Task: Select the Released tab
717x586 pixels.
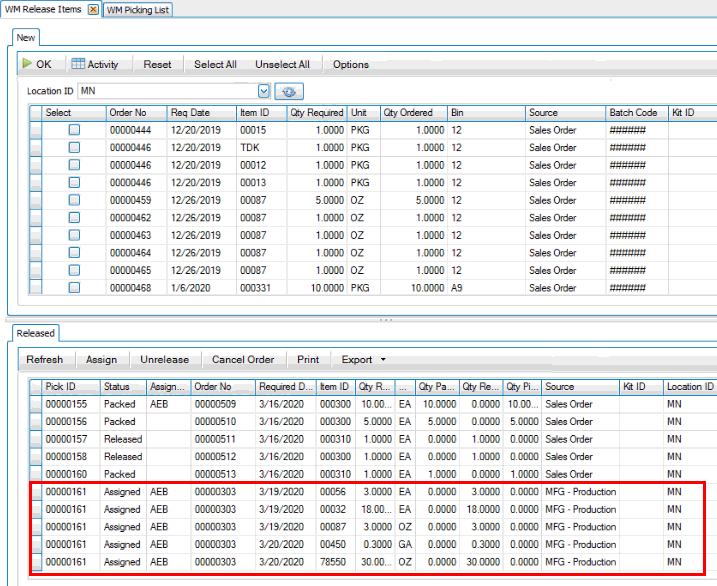Action: coord(36,333)
